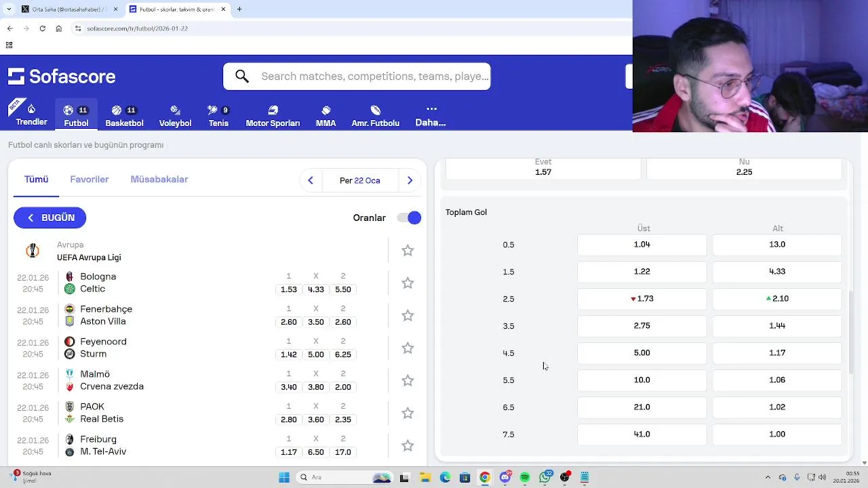
Task: Select home odds 3.40 for Malmö
Action: pyautogui.click(x=289, y=387)
